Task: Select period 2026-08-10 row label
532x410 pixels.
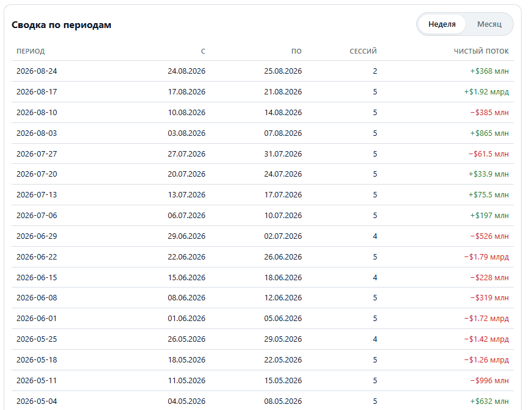Action: pyautogui.click(x=37, y=113)
